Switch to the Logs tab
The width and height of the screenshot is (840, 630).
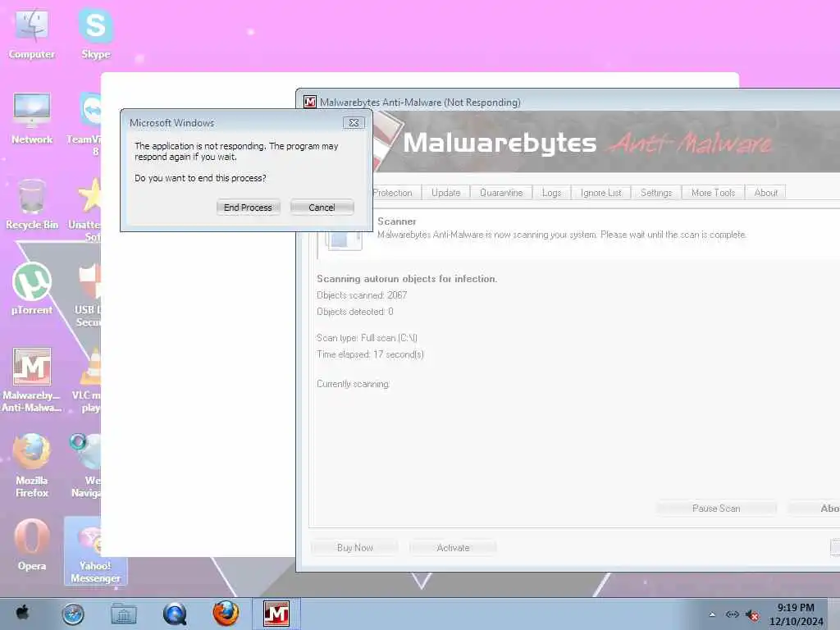(551, 192)
